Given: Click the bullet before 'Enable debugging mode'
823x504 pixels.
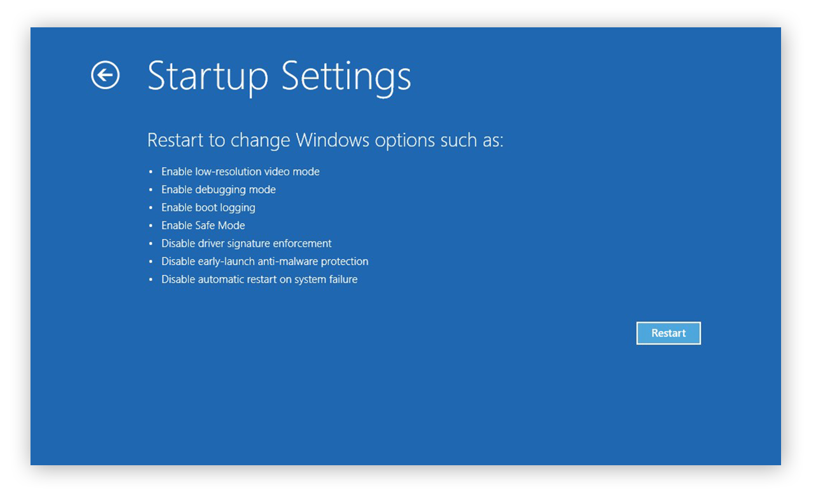Looking at the screenshot, I should 151,190.
